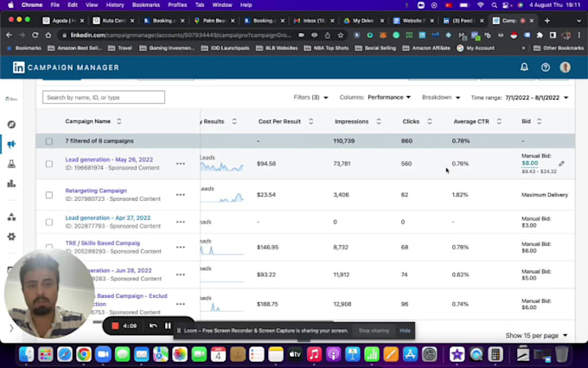Open Show 15 per page dropdown
Screen dimensions: 588x368
[x=536, y=335]
